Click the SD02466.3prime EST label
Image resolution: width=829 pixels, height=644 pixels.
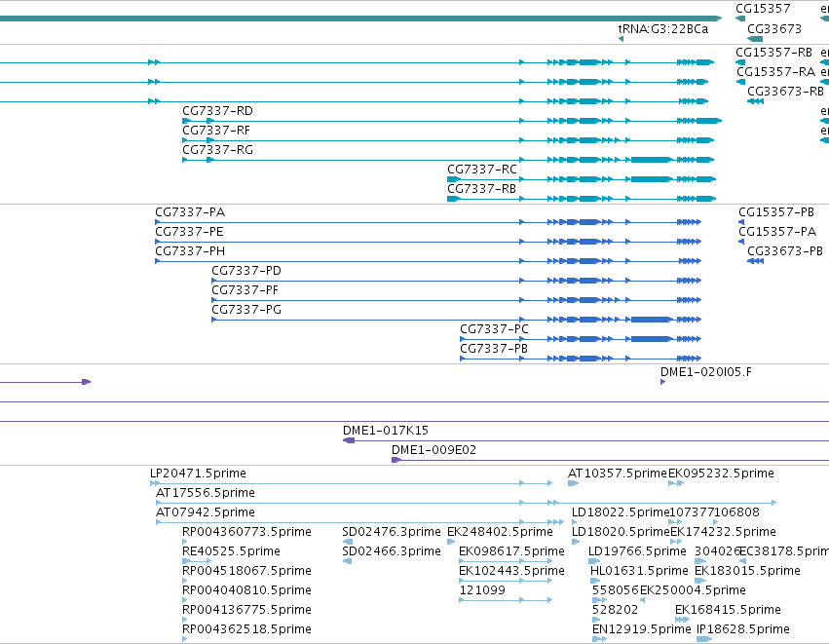tap(392, 551)
